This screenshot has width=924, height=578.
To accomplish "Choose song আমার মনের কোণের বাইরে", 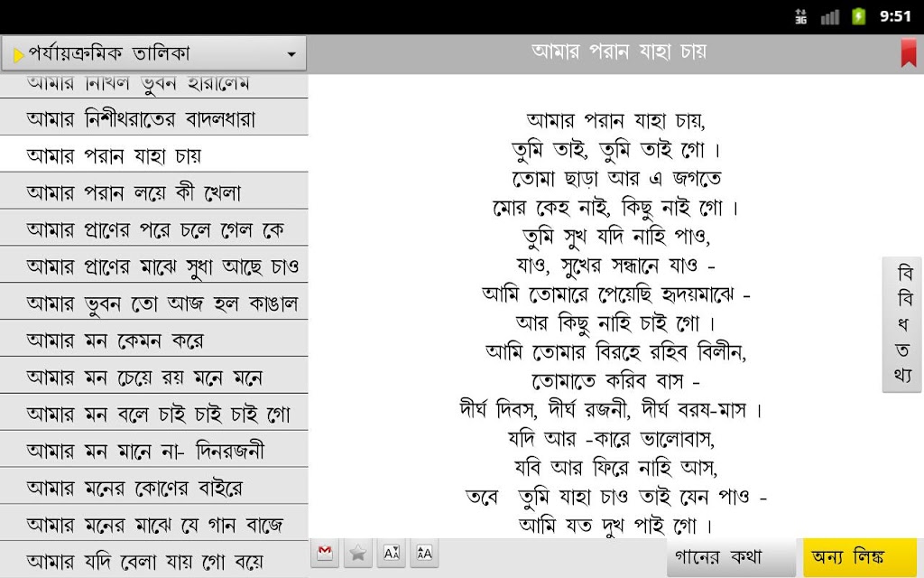I will point(153,487).
